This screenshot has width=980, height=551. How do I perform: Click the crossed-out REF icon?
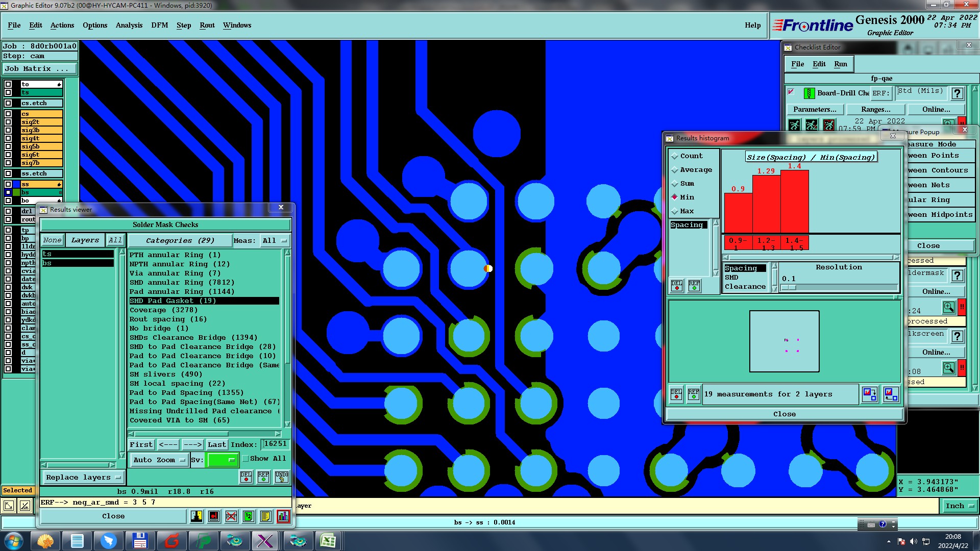pyautogui.click(x=231, y=516)
